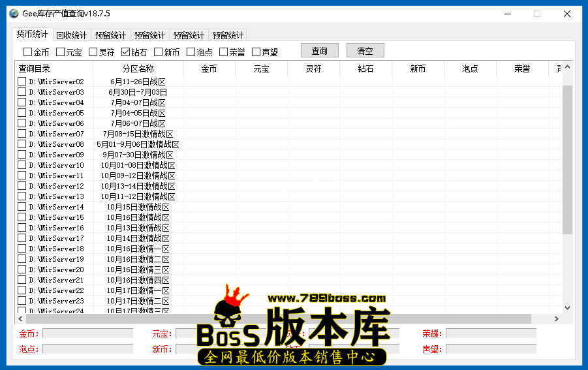Screen dimensions: 588x370
Task: Click the list's vertical scrollbar up arrow
Action: coord(567,67)
